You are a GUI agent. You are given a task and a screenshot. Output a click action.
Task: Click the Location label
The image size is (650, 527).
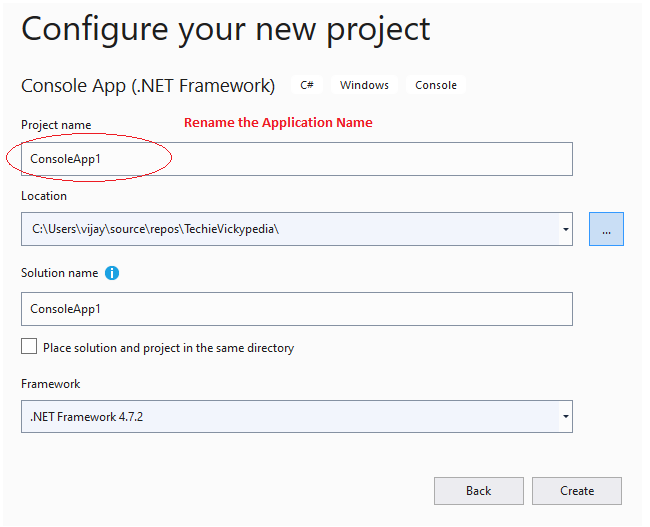coord(44,196)
